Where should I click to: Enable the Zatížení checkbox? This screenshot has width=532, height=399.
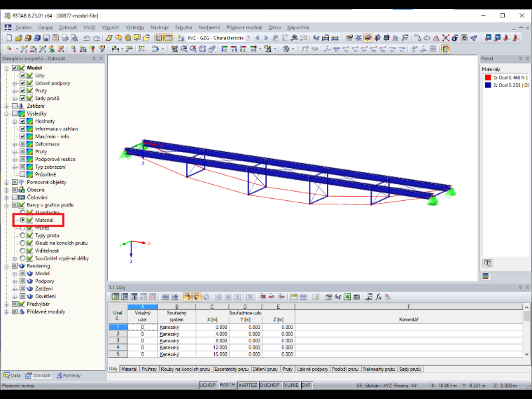(15, 106)
